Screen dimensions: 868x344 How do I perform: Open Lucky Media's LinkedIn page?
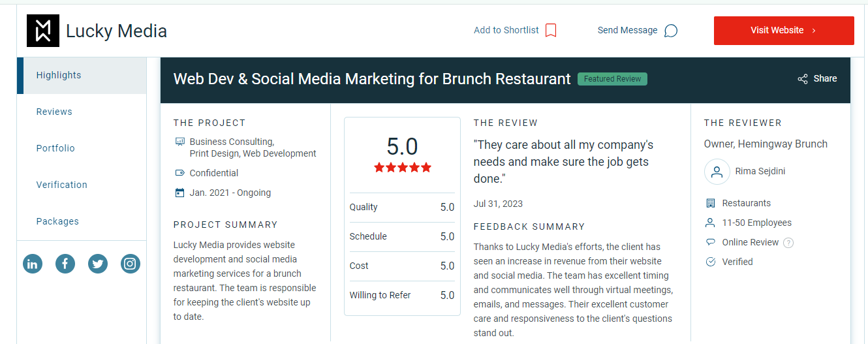point(33,264)
